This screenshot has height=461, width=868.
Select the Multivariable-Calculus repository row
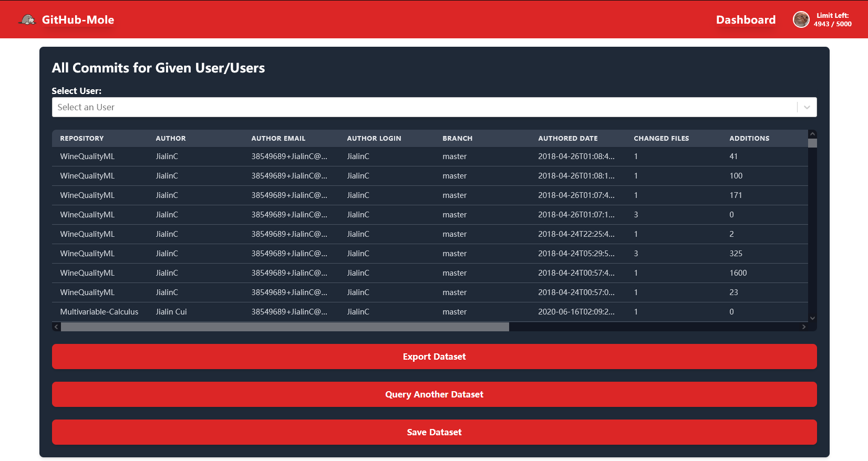(99, 312)
